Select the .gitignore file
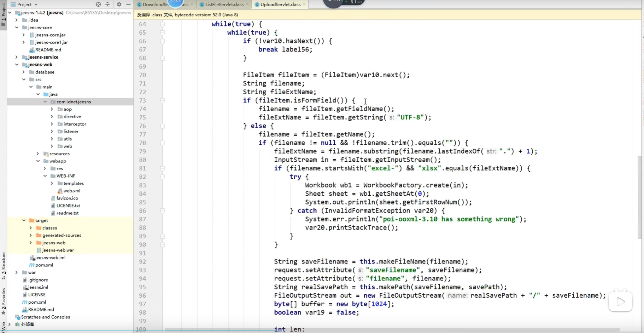Viewport: 644px width, 333px height. click(38, 280)
